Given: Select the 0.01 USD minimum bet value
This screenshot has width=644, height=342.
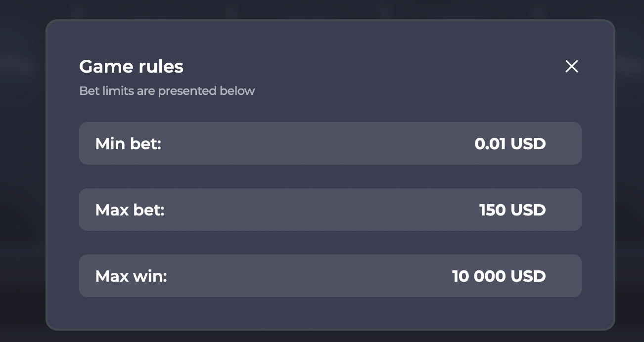Looking at the screenshot, I should point(510,144).
